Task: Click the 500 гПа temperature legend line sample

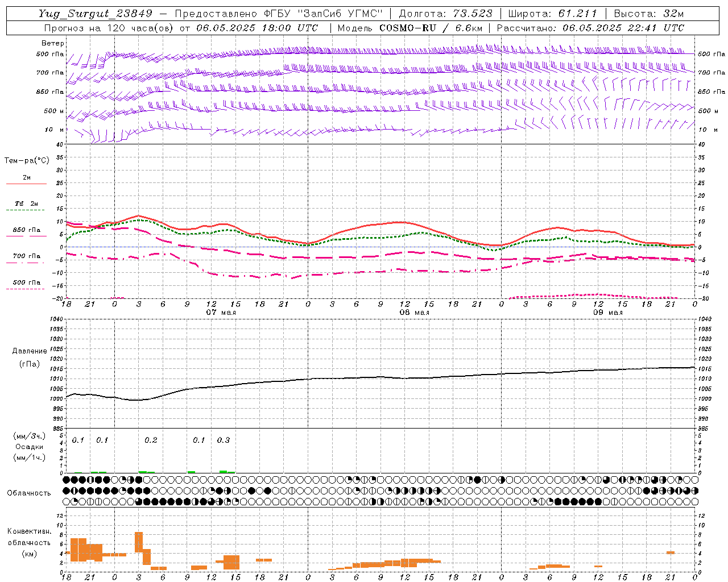Action: coord(25,289)
